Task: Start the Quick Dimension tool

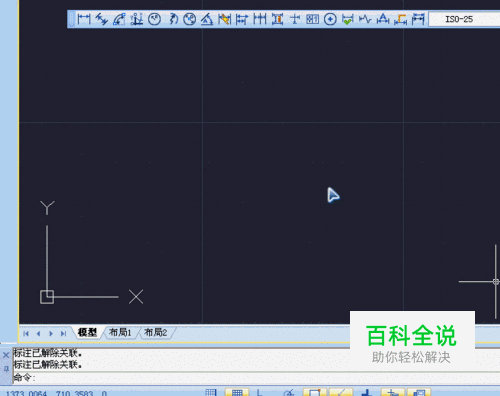Action: click(x=225, y=19)
